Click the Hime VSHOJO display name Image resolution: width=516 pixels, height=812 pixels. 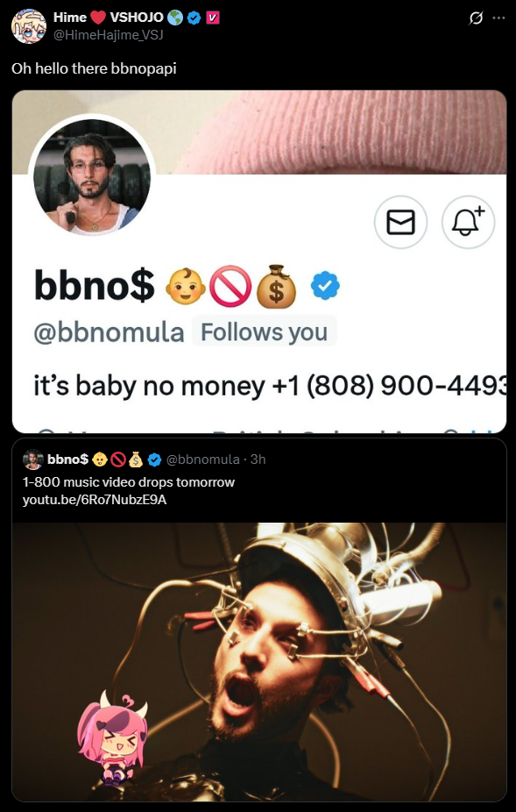(108, 18)
